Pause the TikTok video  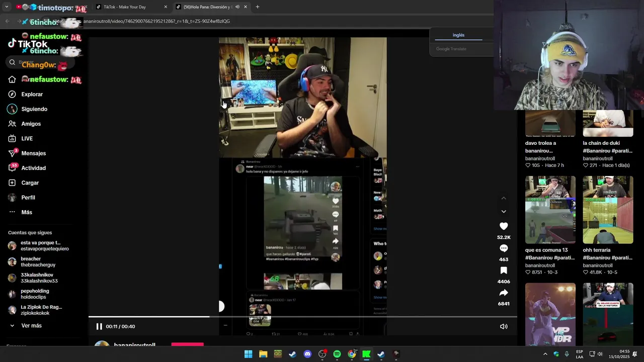[99, 326]
